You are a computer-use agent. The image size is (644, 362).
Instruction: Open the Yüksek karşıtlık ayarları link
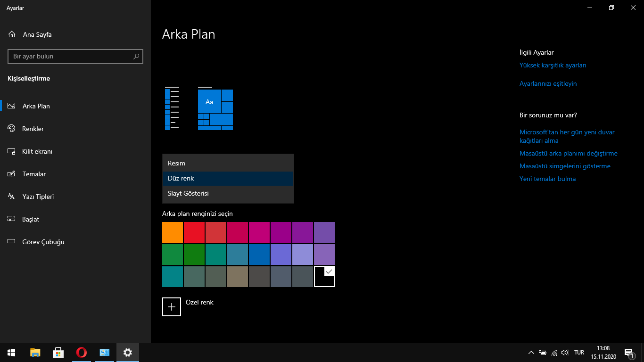click(553, 66)
